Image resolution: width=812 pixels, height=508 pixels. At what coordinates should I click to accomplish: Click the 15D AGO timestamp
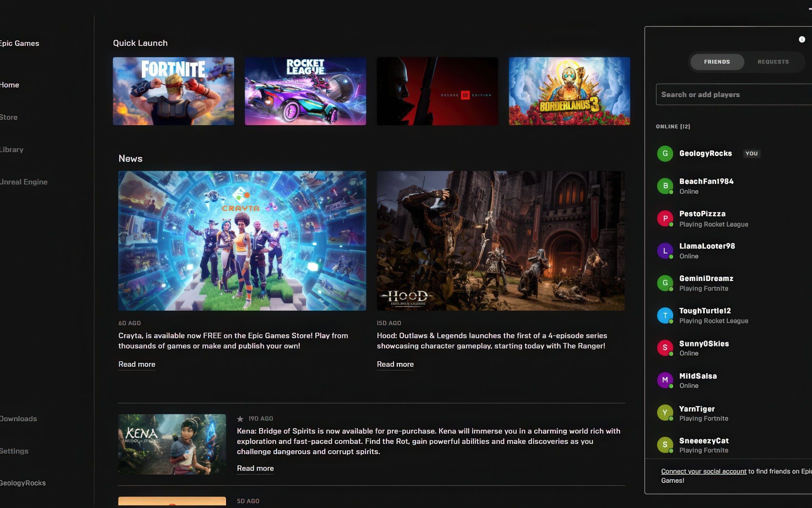[389, 323]
